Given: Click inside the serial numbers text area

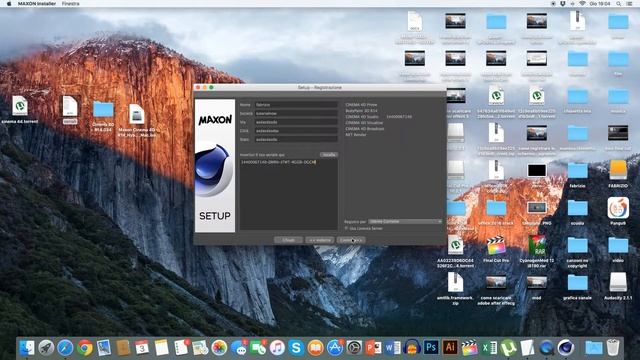Looking at the screenshot, I should (289, 194).
